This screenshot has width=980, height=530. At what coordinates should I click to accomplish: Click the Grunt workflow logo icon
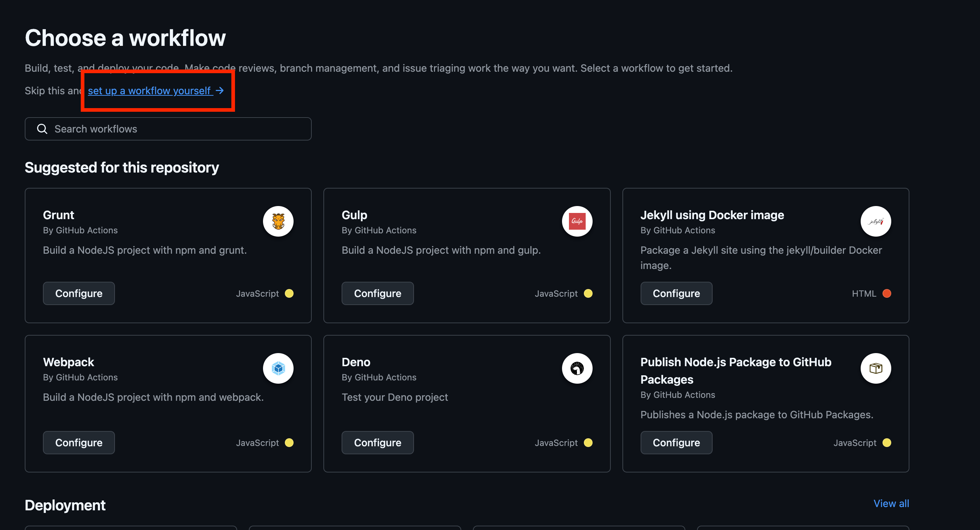pos(278,221)
